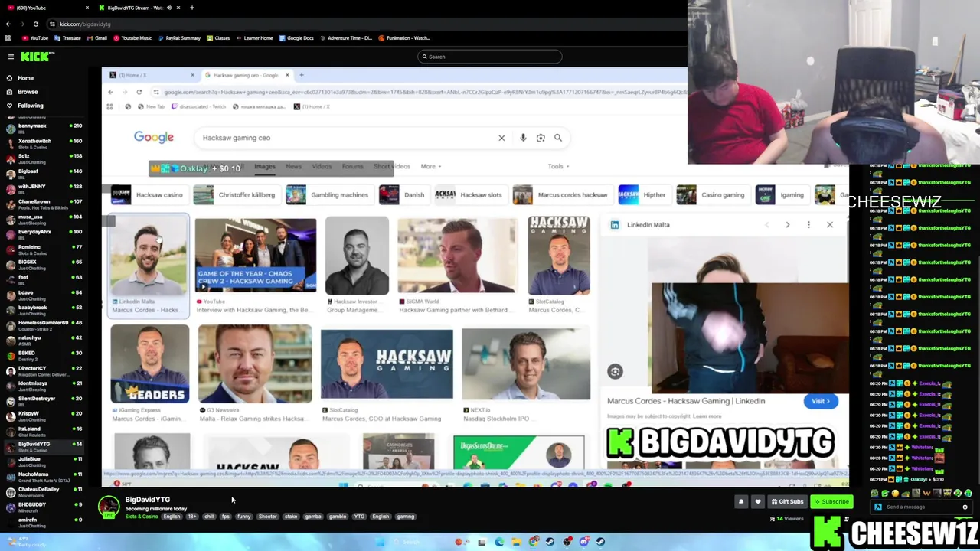Image resolution: width=980 pixels, height=551 pixels.
Task: Go to Home in Kick sidebar
Action: click(x=25, y=78)
